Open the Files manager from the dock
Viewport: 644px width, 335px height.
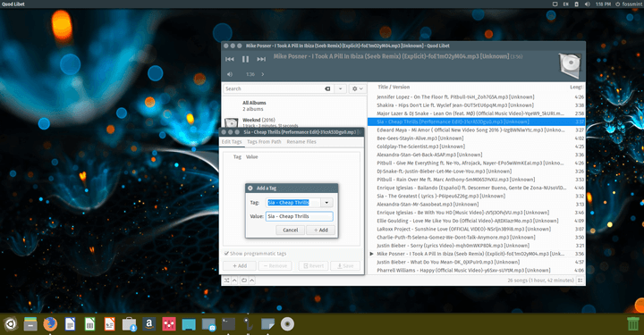click(30, 324)
